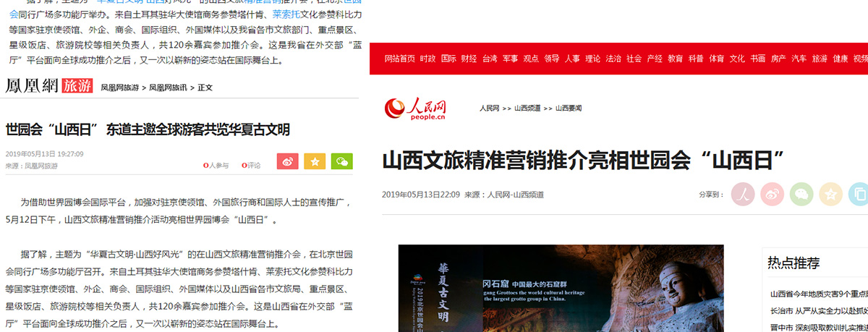Open the Yungang Grottoes article image
The height and width of the screenshot is (332, 868).
561,288
